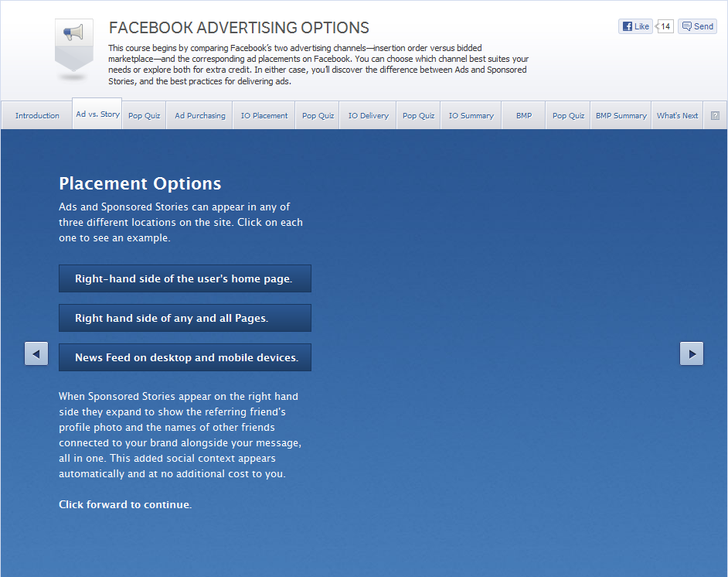Open Pop Quiz tab after IO Delivery
This screenshot has width=728, height=577.
click(418, 116)
